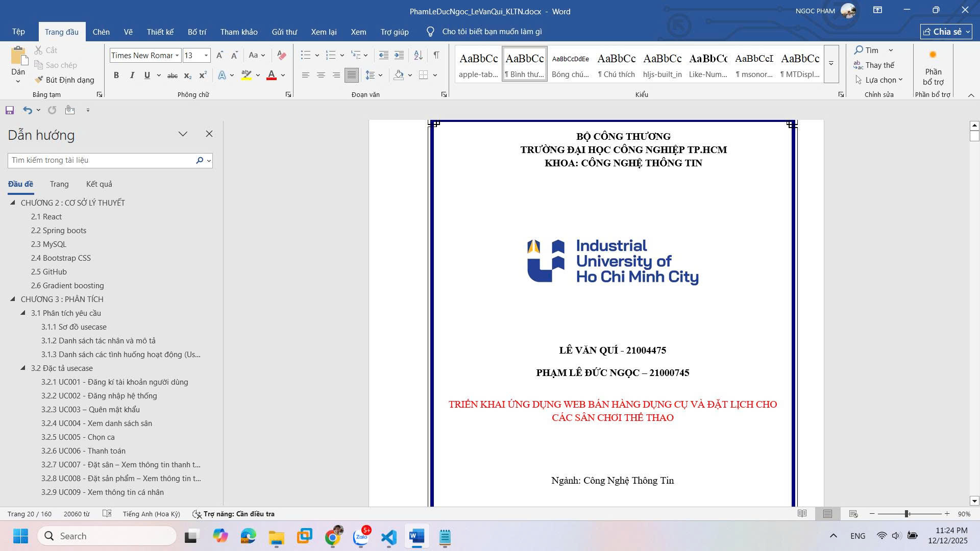Click the Clear All Formatting eraser icon

pos(281,55)
